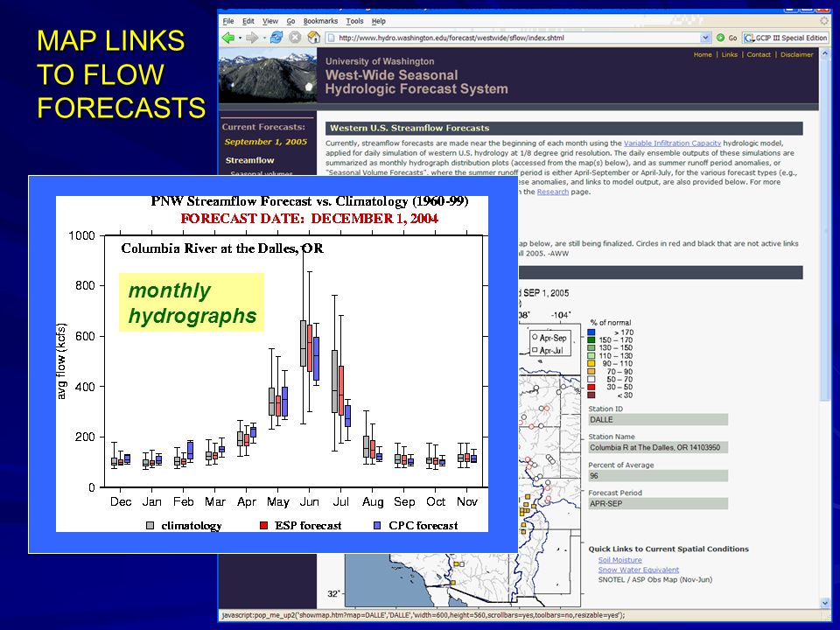Viewport: 840px width, 630px height.
Task: Click the September 1, 2005 forecast date
Action: (x=266, y=142)
